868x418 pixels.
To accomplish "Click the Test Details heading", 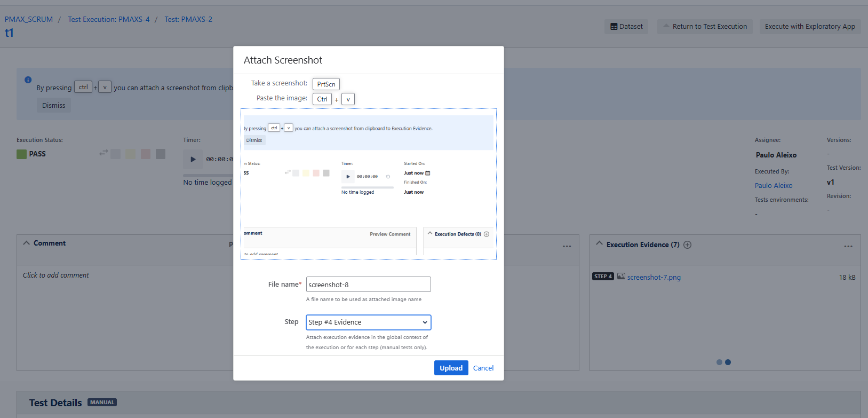I will [x=55, y=403].
